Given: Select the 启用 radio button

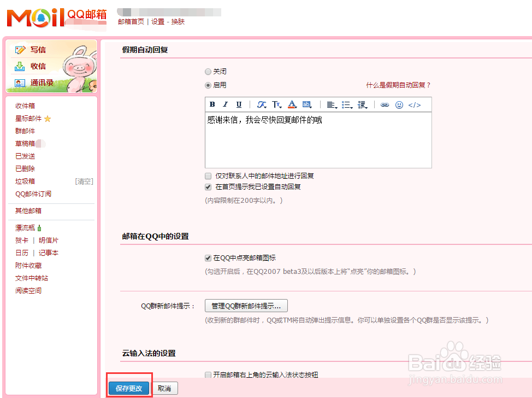Looking at the screenshot, I should [x=208, y=85].
